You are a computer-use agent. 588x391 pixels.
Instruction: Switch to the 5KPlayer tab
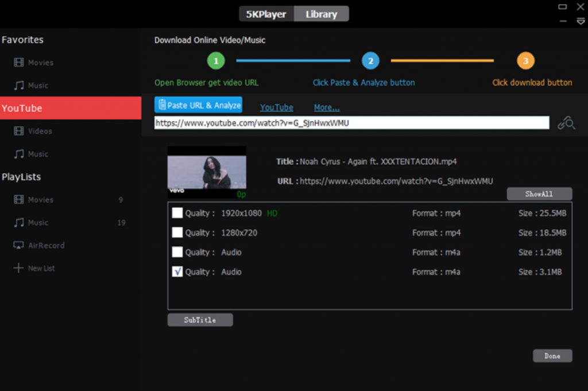point(266,14)
